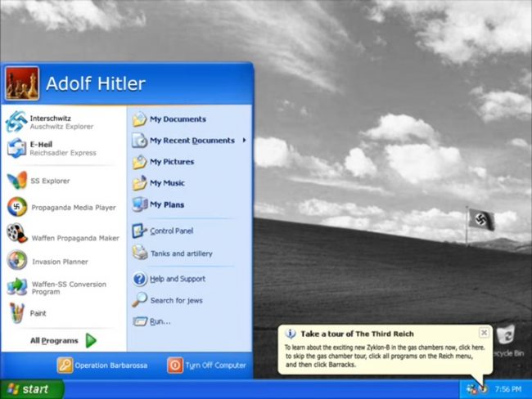Click the film reel movie maker icon
This screenshot has height=399, width=532.
[x=17, y=233]
